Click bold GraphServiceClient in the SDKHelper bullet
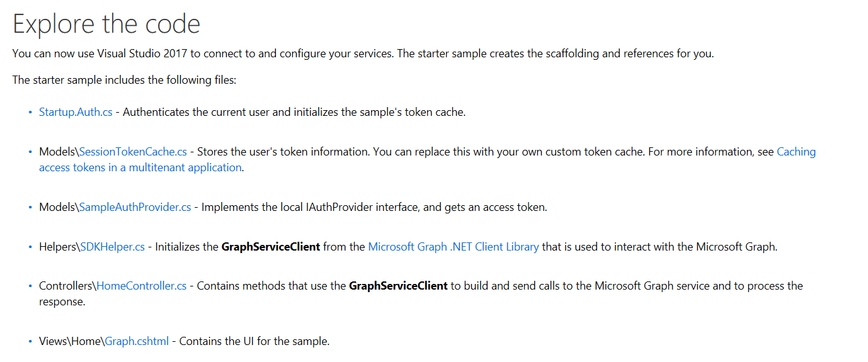Image resolution: width=868 pixels, height=362 pixels. coord(270,247)
